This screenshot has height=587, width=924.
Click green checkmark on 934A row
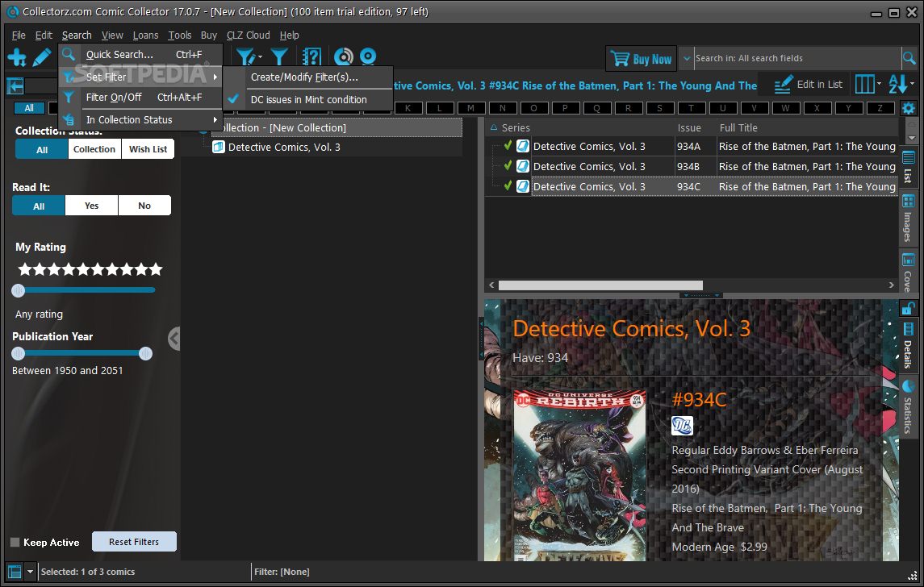pyautogui.click(x=508, y=145)
